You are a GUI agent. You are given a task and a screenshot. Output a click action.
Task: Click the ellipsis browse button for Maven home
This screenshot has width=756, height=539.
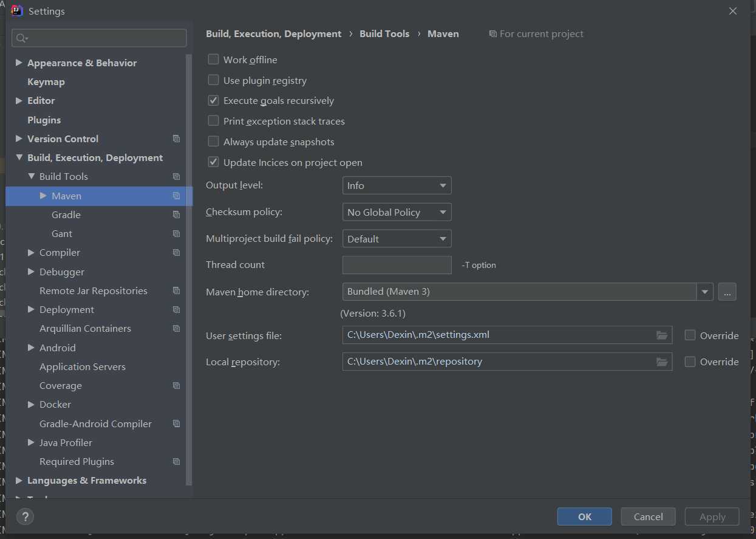727,292
